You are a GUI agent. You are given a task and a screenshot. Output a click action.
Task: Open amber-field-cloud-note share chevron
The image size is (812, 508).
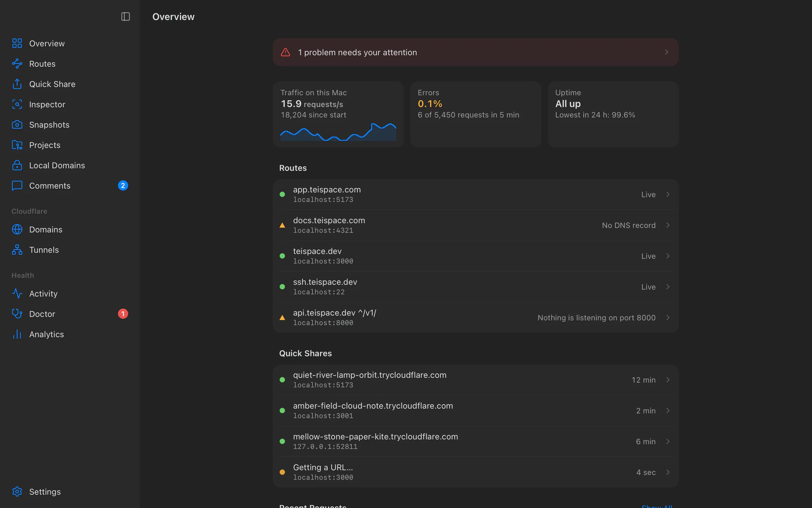point(668,411)
